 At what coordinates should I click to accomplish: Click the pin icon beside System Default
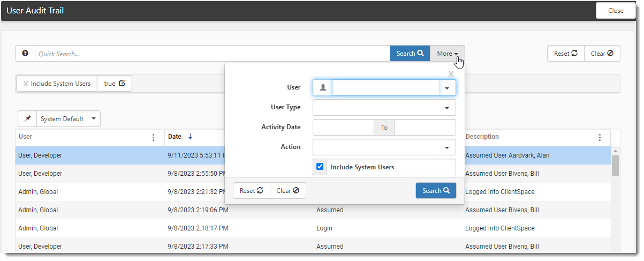pos(27,119)
